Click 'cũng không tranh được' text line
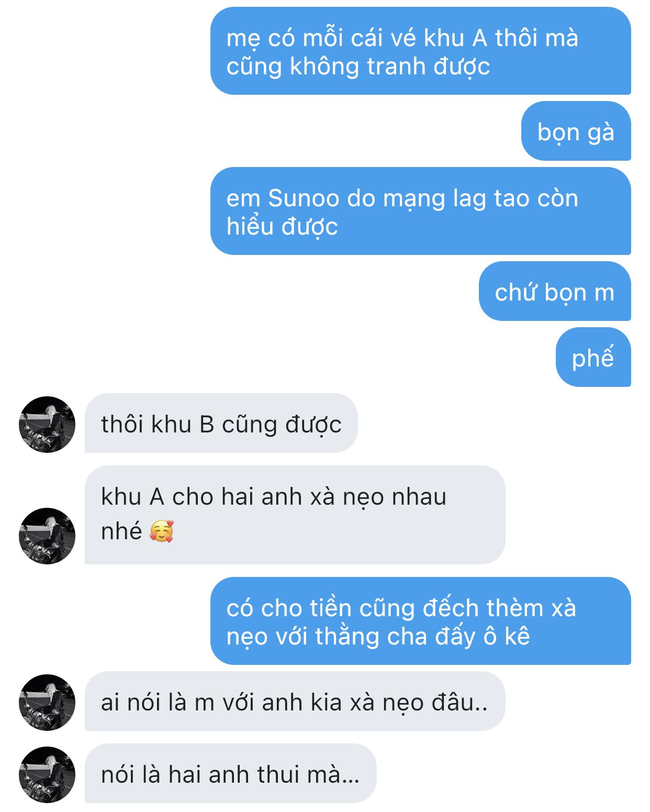 click(x=358, y=66)
